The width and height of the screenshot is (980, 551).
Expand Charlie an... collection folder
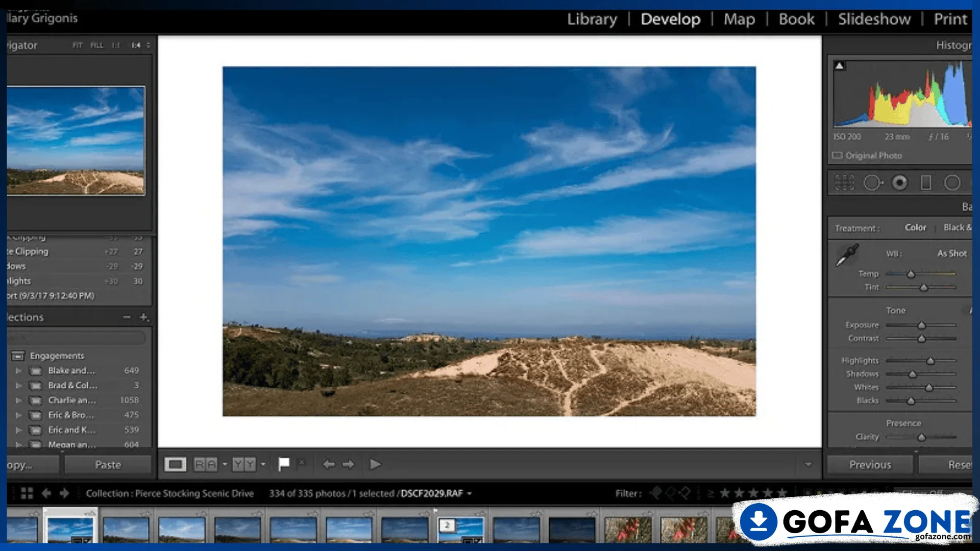click(x=18, y=400)
